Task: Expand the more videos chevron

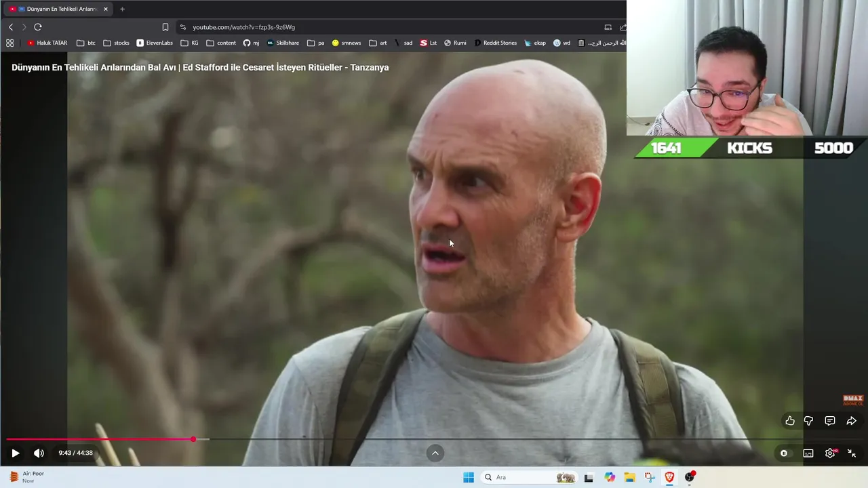Action: tap(435, 453)
